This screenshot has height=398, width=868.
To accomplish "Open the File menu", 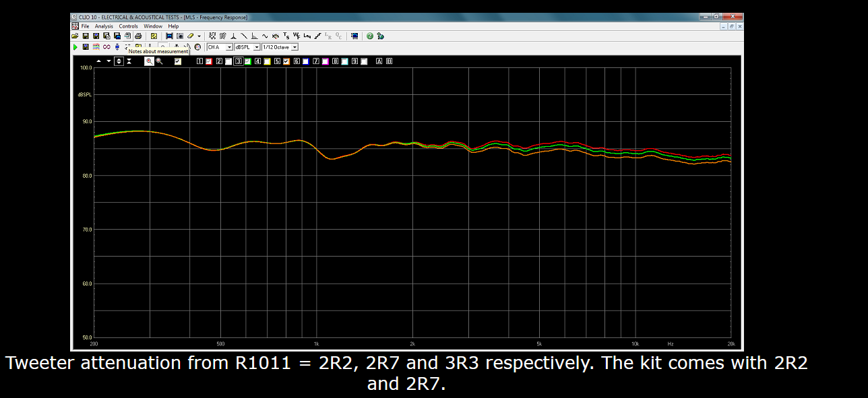I will 86,26.
